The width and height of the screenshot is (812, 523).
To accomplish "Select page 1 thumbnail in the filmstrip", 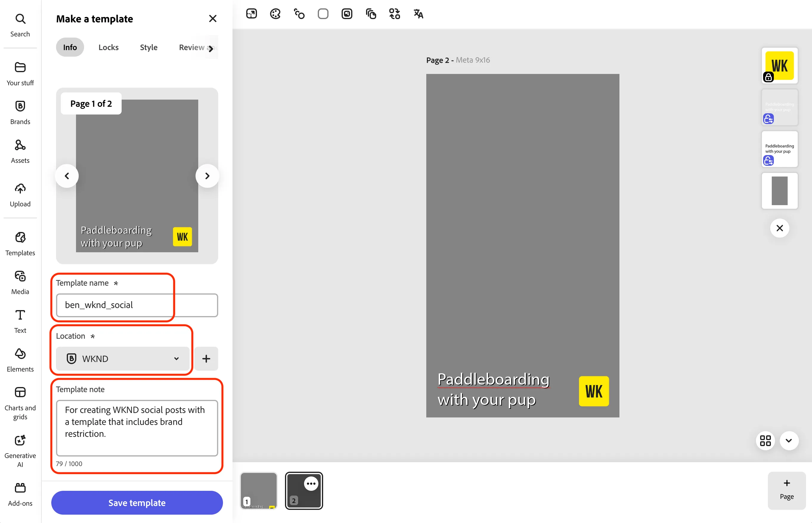I will point(259,491).
